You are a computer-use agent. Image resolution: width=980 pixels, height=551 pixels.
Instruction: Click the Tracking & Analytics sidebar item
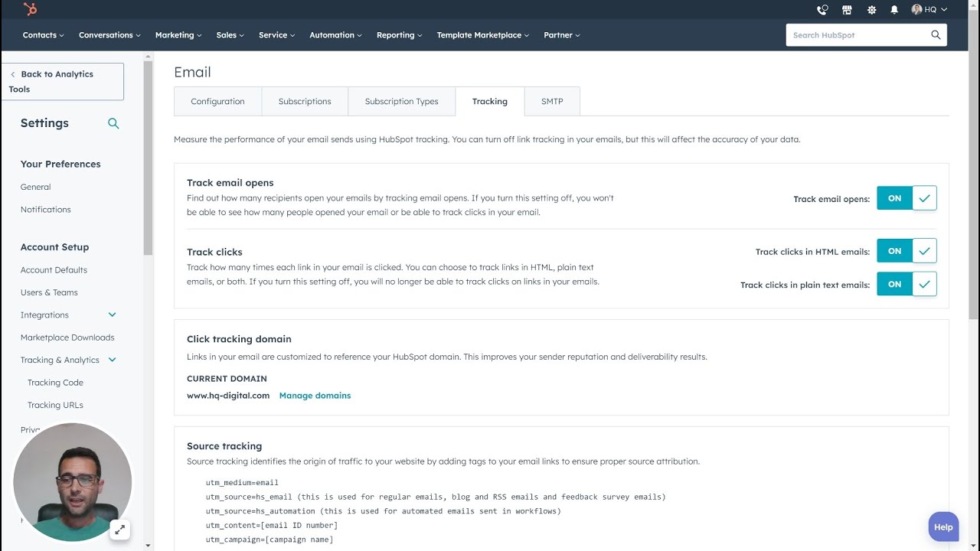click(x=60, y=360)
